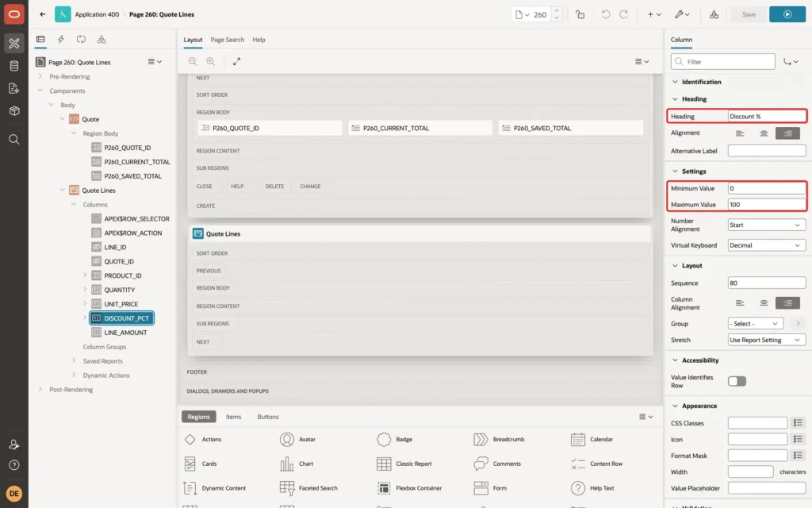
Task: Click the Save button
Action: click(749, 14)
